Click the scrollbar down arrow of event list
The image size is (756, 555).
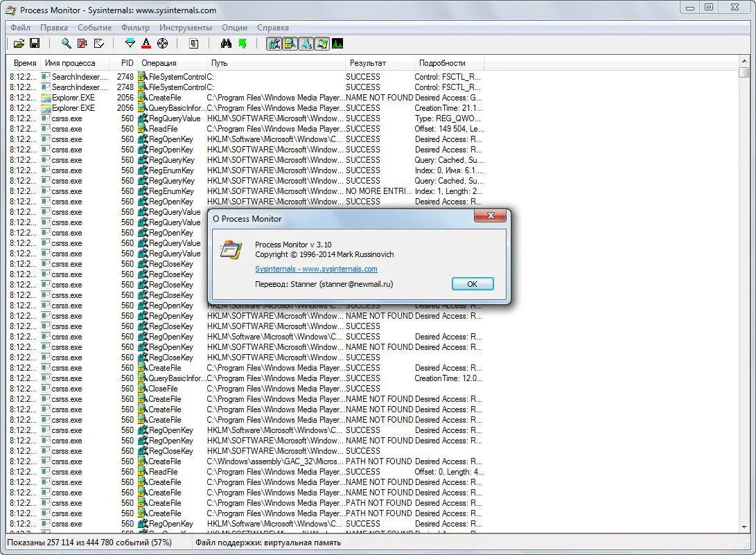click(744, 527)
